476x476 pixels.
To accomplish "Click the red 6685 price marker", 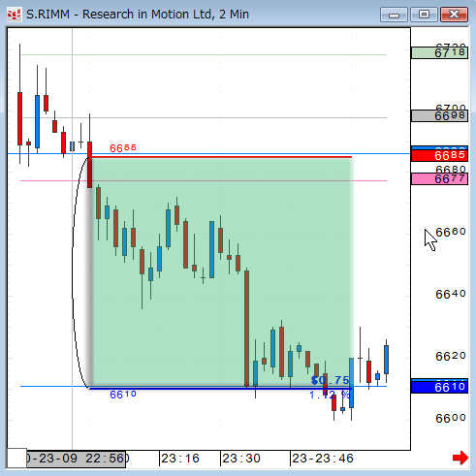I will point(439,155).
